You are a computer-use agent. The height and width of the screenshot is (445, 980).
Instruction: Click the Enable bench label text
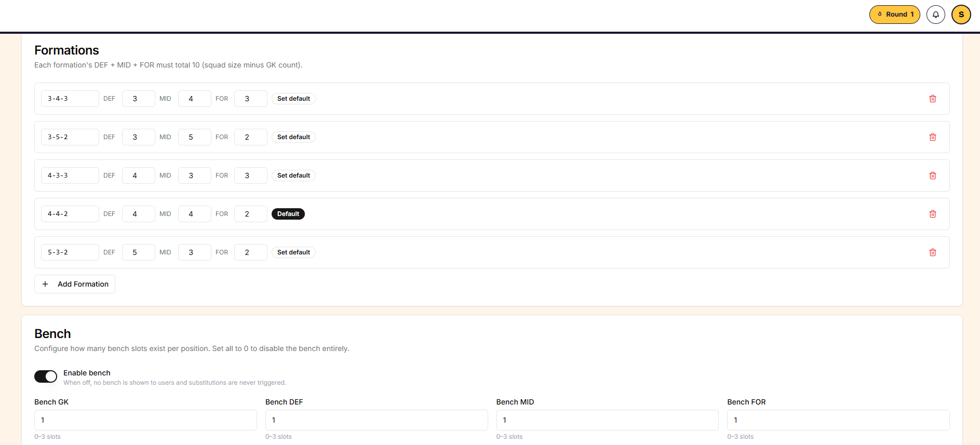click(87, 373)
